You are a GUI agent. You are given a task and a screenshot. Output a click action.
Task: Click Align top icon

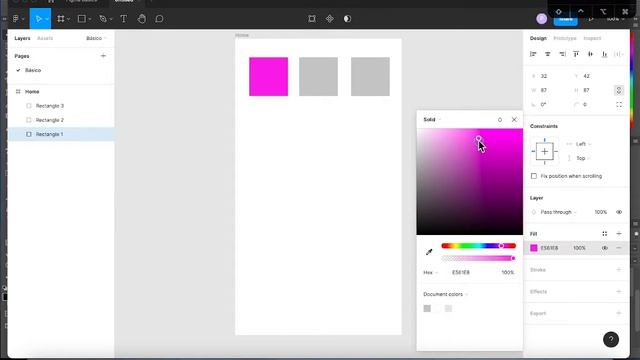coord(576,54)
